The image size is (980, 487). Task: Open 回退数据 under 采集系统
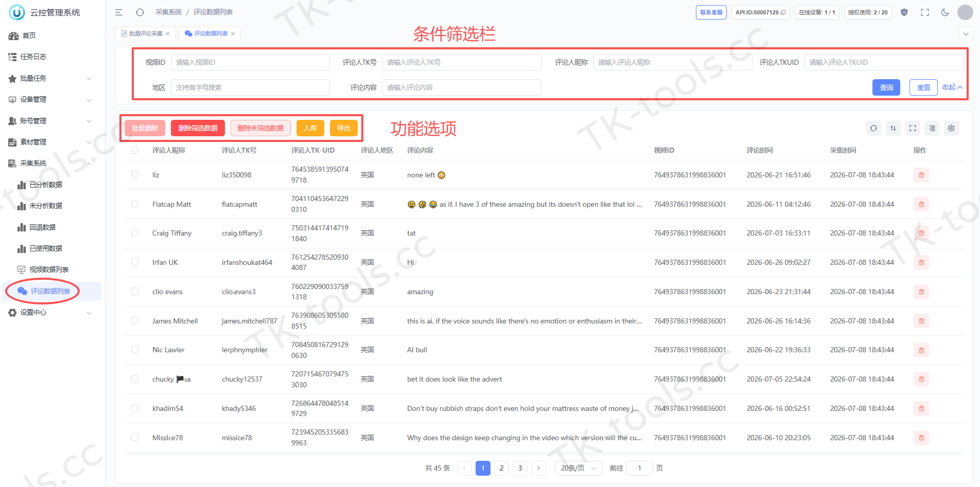pos(50,228)
